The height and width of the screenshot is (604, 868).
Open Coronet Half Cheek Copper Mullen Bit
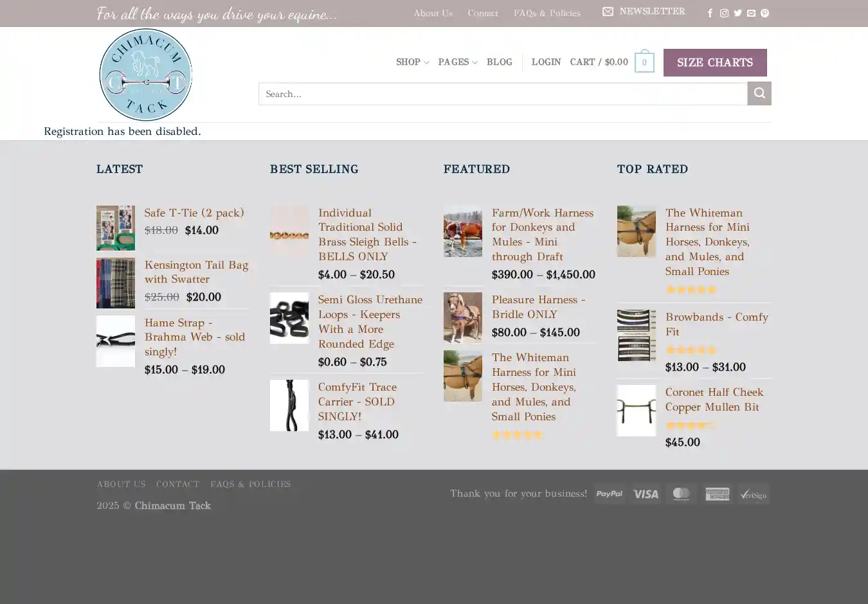[x=714, y=400]
